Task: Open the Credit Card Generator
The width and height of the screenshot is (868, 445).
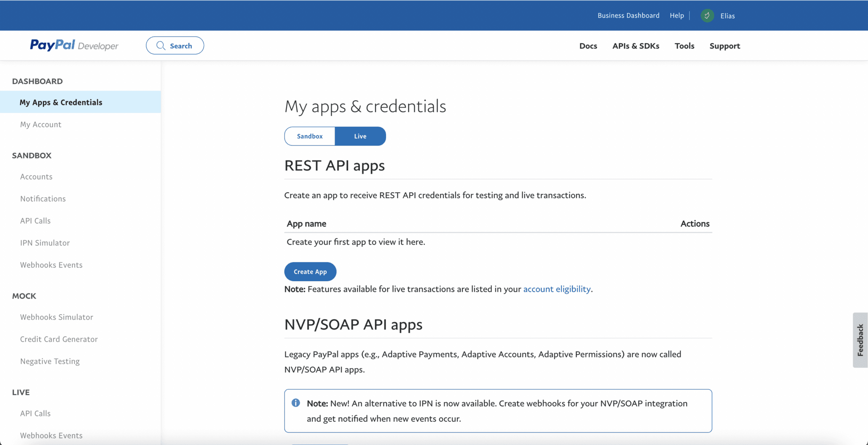Action: 59,339
